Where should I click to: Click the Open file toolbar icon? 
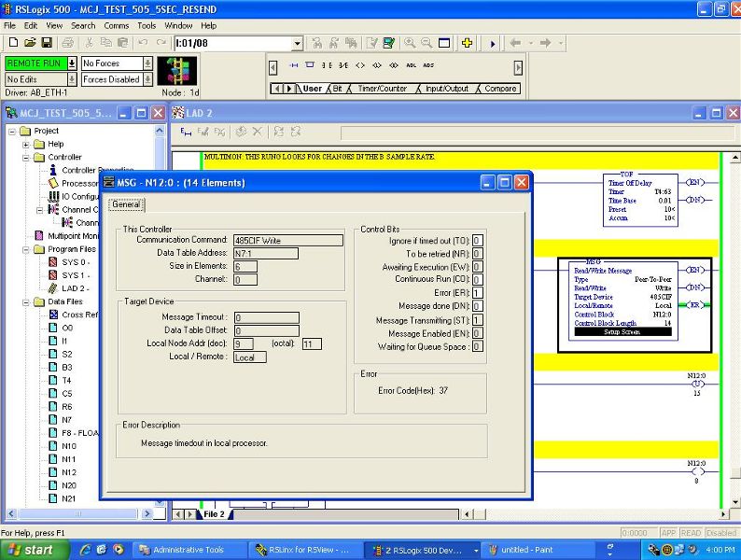[30, 43]
